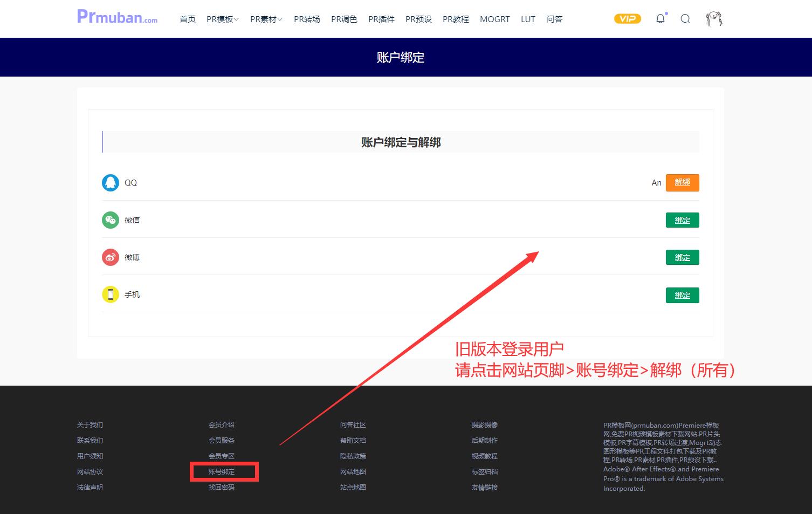Click the 微博 Weibo icon

click(x=110, y=257)
